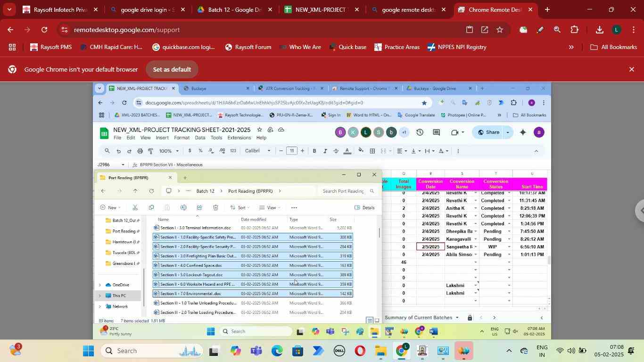Screen dimensions: 644x362
Task: Click the Share icon in File Explorer toolbar
Action: coord(199,207)
